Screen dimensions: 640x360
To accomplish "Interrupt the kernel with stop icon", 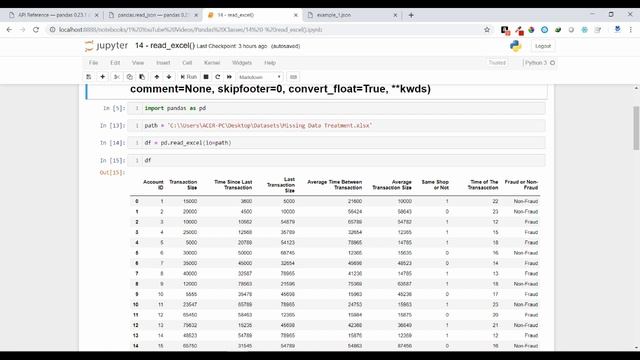I will (206, 77).
